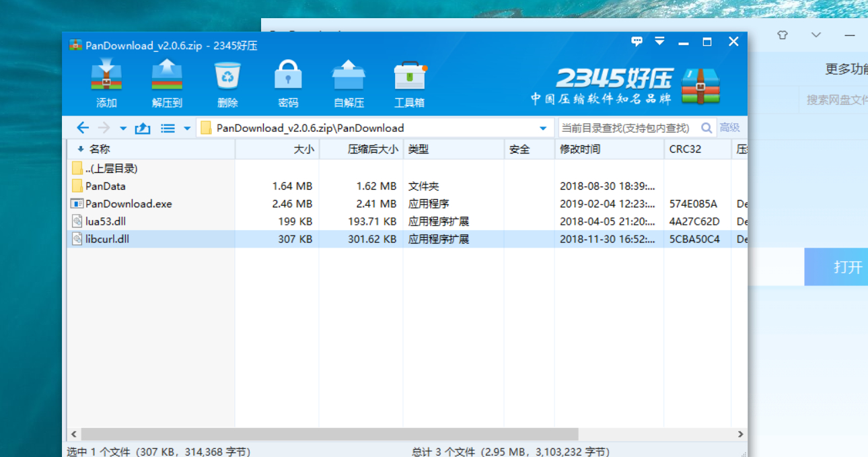This screenshot has width=868, height=457.
Task: Sort by the 类型 column header
Action: 454,149
